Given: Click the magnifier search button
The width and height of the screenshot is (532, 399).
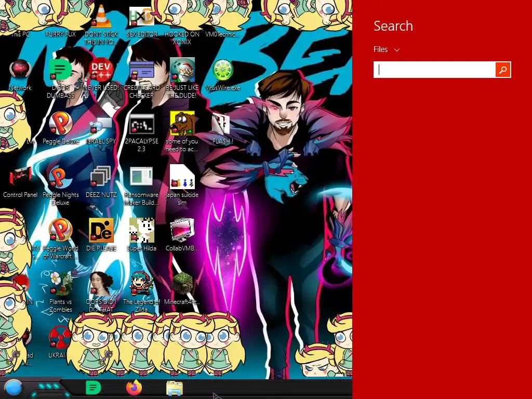Looking at the screenshot, I should pyautogui.click(x=503, y=70).
